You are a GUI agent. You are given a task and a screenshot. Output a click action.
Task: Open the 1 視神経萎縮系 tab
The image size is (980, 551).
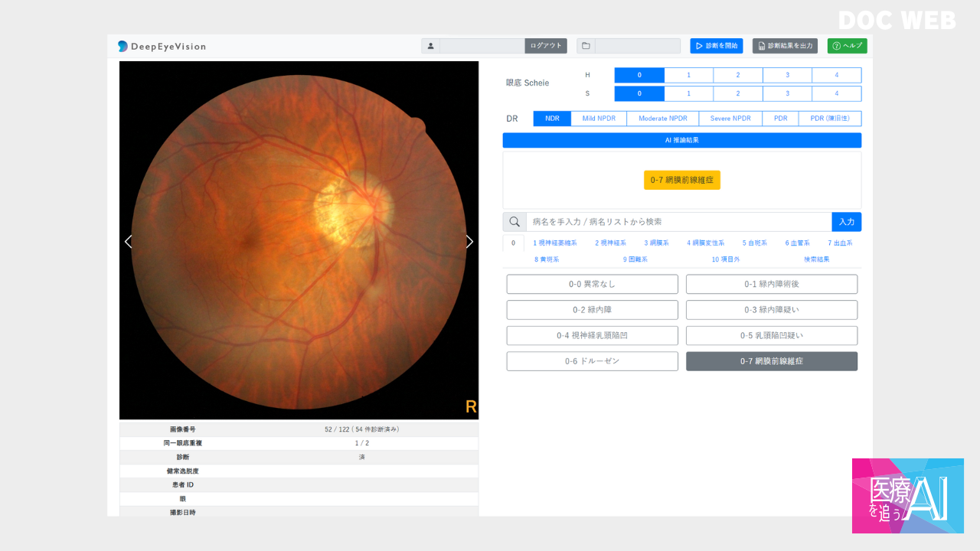(x=555, y=243)
